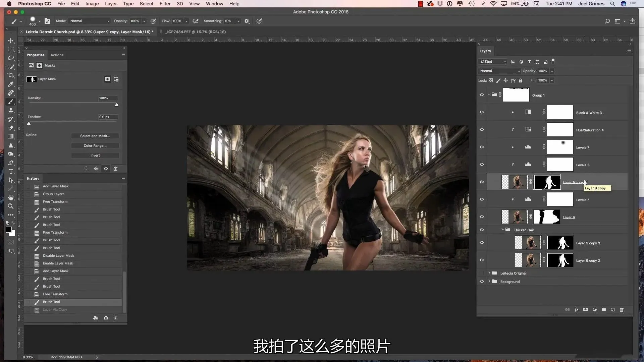This screenshot has width=644, height=362.
Task: Hide the Group 1 layer group
Action: click(x=482, y=95)
